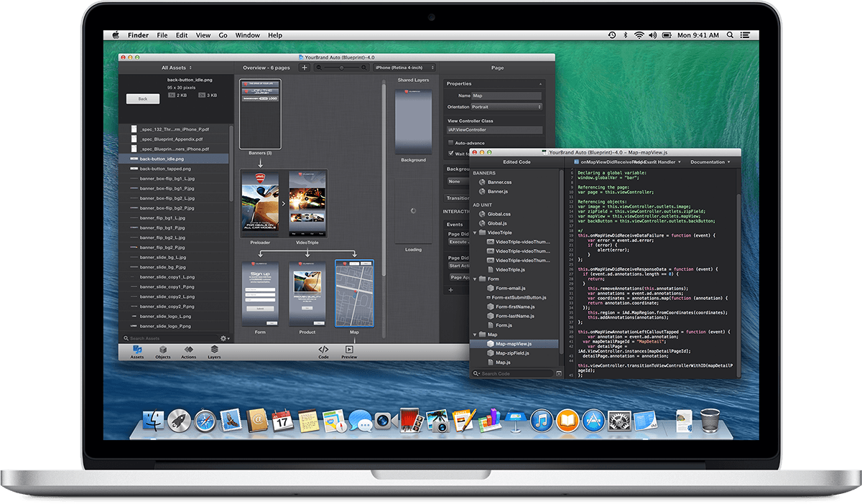Open App Store from the Dock
Viewport: 862px width, 504px height.
(x=593, y=421)
